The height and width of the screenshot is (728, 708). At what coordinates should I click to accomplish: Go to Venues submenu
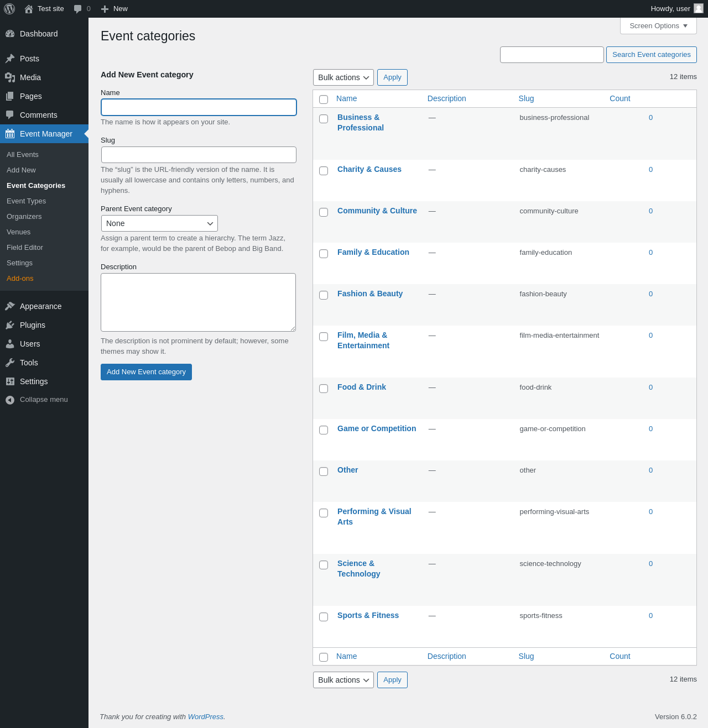19,232
